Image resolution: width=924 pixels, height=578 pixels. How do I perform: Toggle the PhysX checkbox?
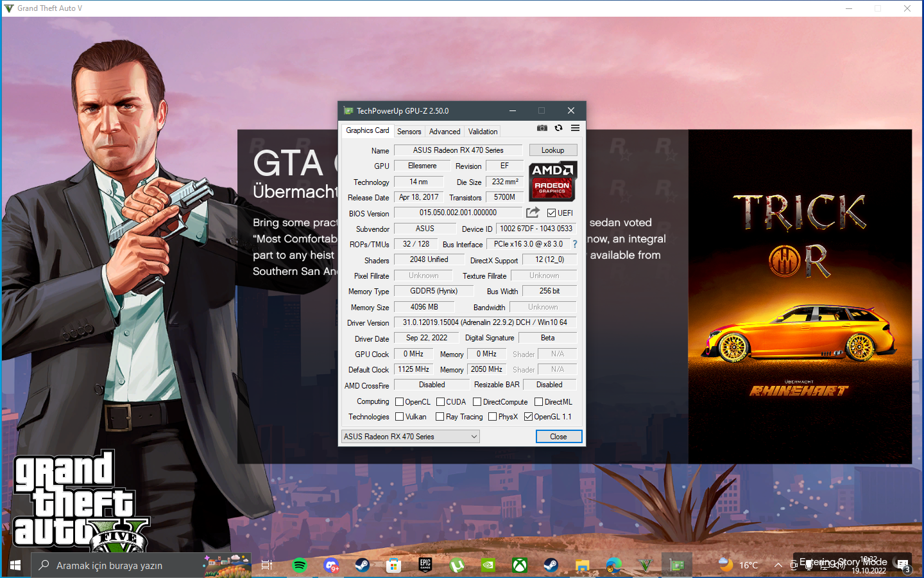[492, 417]
